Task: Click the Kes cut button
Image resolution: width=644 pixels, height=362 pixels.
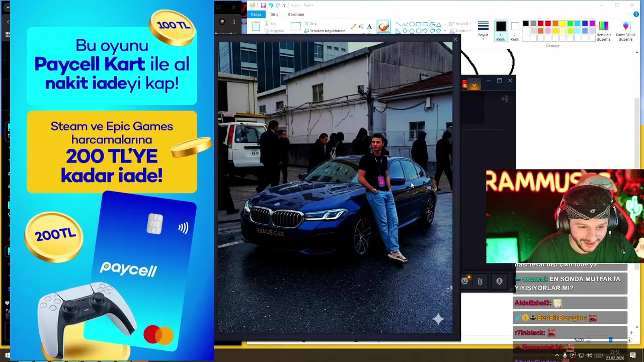Action: 270,24
